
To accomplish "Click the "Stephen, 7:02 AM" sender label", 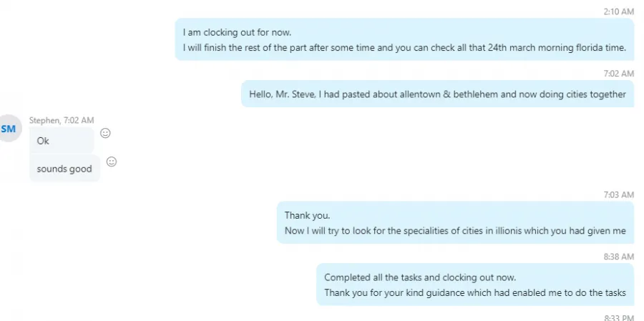I will pos(62,120).
